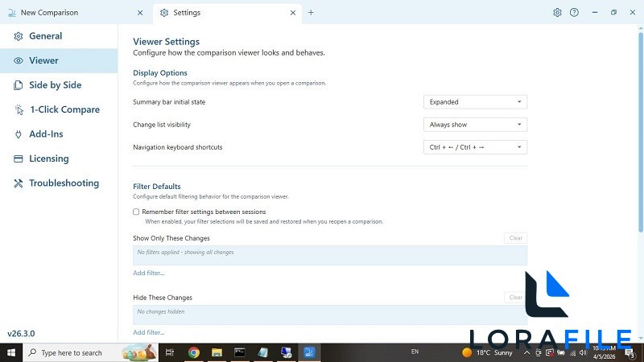Viewport: 644px width, 362px height.
Task: Open Navigation keyboard shortcuts dropdown
Action: point(475,147)
